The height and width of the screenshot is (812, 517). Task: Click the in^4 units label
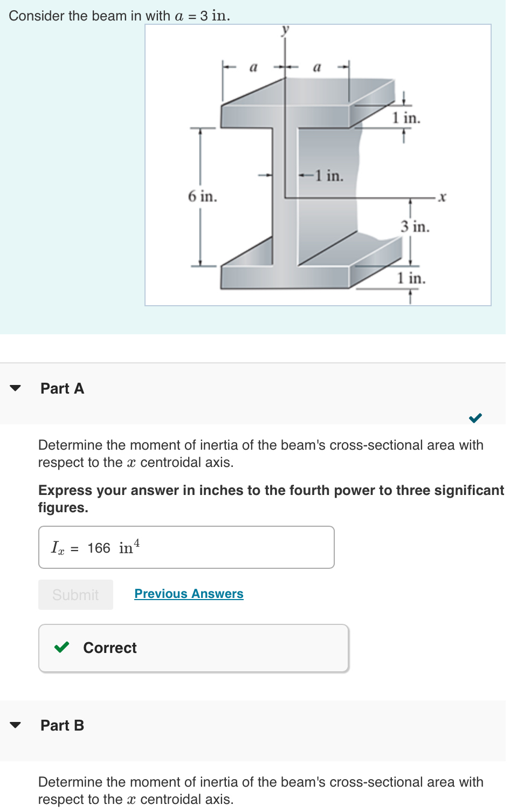point(129,546)
